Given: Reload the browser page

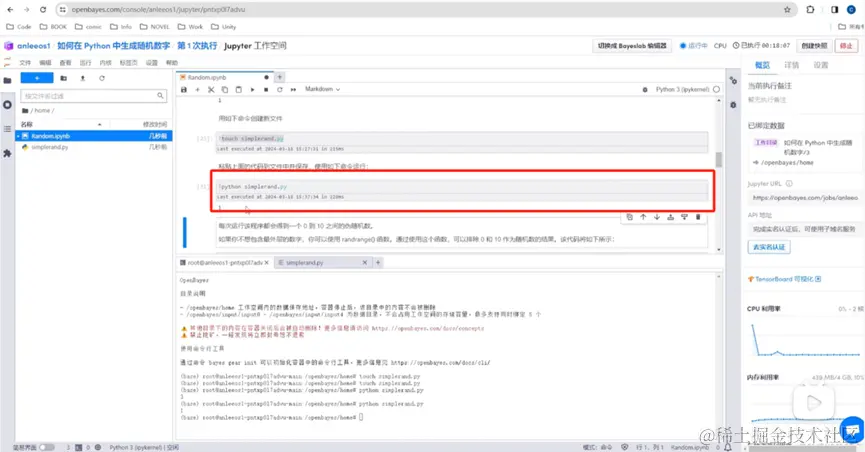Looking at the screenshot, I should [x=43, y=9].
